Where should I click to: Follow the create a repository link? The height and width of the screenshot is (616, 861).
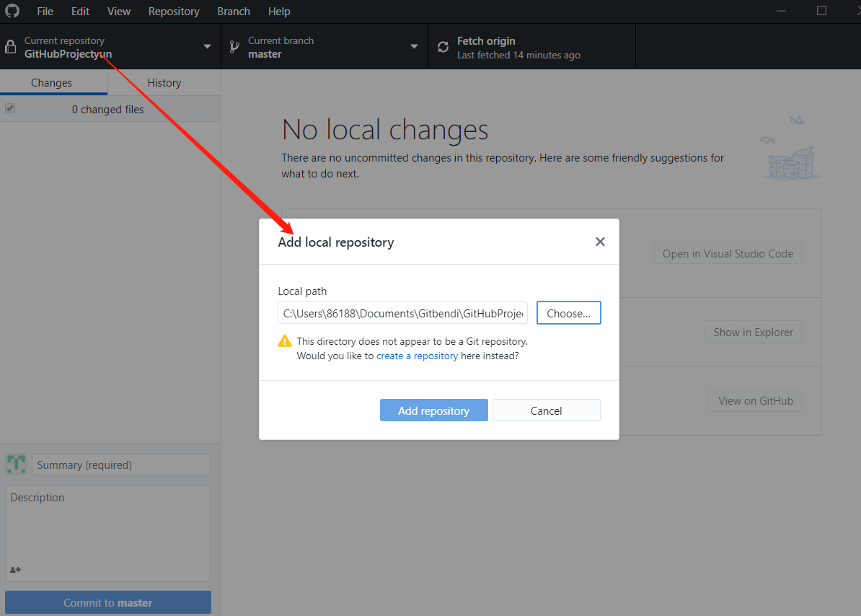(x=417, y=356)
